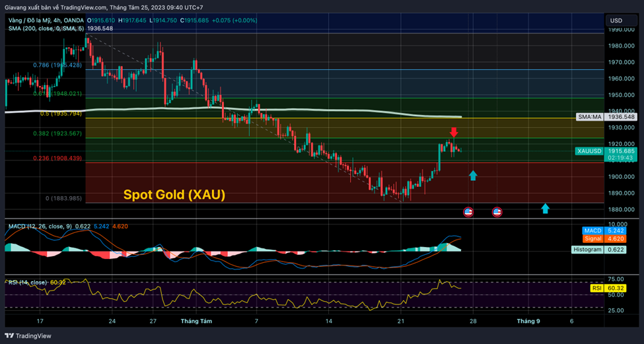Viewport: 644px width, 344px height.
Task: Click the first cyan up arrow below price
Action: pos(472,175)
